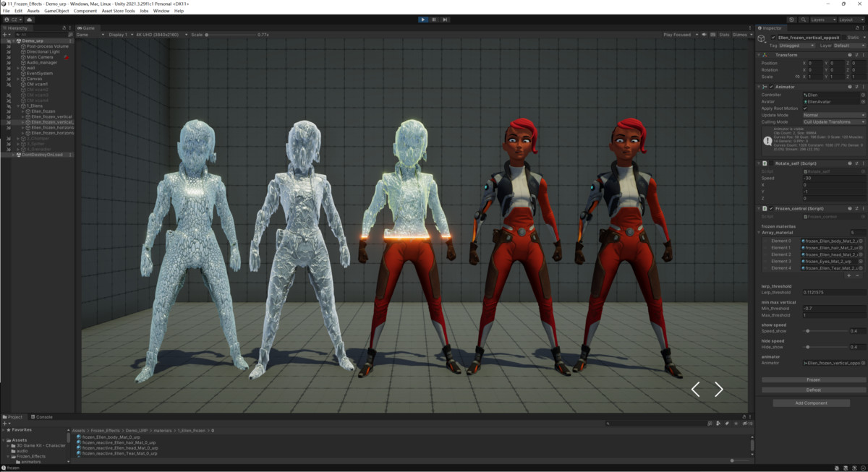The width and height of the screenshot is (868, 472).
Task: Click the Pause button in the toolbar
Action: 434,20
